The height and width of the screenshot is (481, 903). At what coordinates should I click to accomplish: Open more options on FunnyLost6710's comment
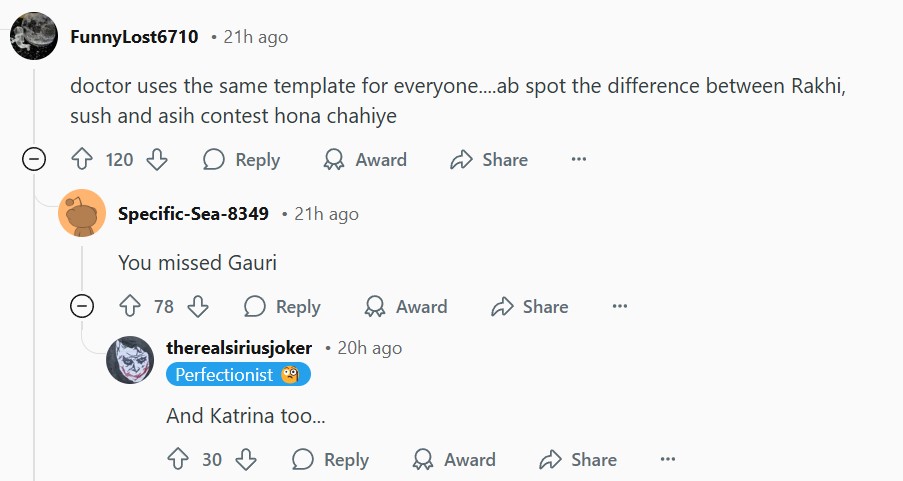[578, 160]
